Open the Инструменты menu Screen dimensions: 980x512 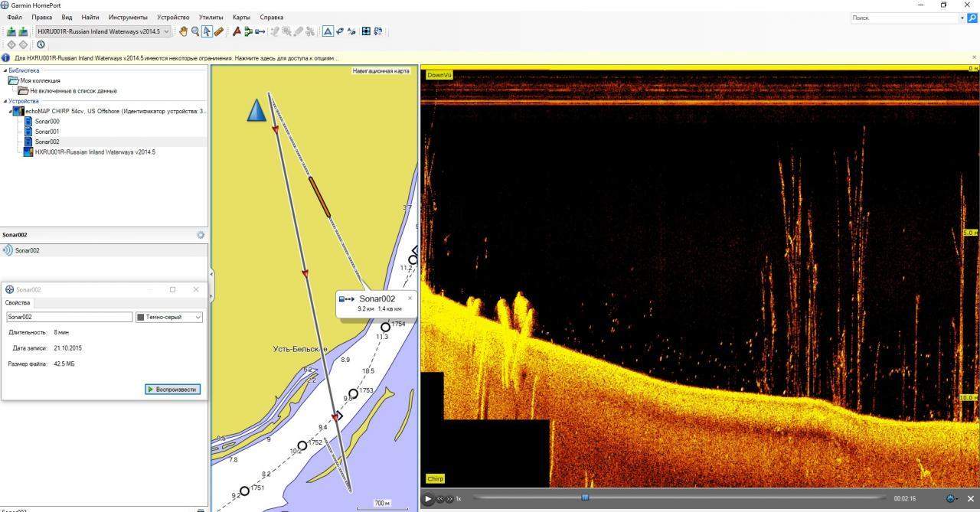128,17
